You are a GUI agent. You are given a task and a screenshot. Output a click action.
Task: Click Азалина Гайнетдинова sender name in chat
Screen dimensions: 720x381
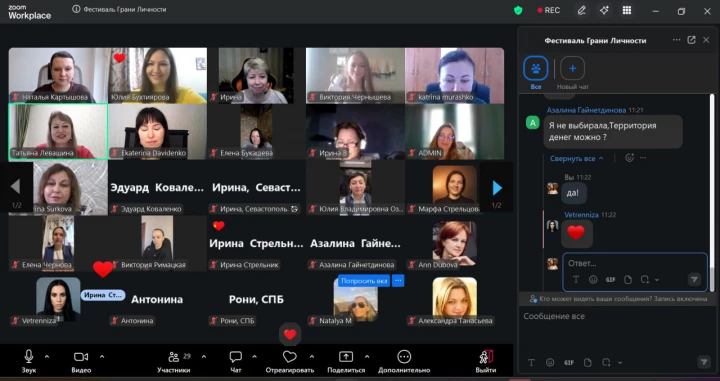coord(586,110)
